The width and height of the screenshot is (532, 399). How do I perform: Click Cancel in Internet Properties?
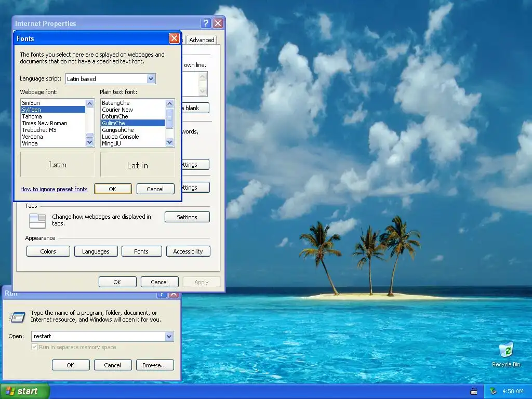pyautogui.click(x=159, y=282)
